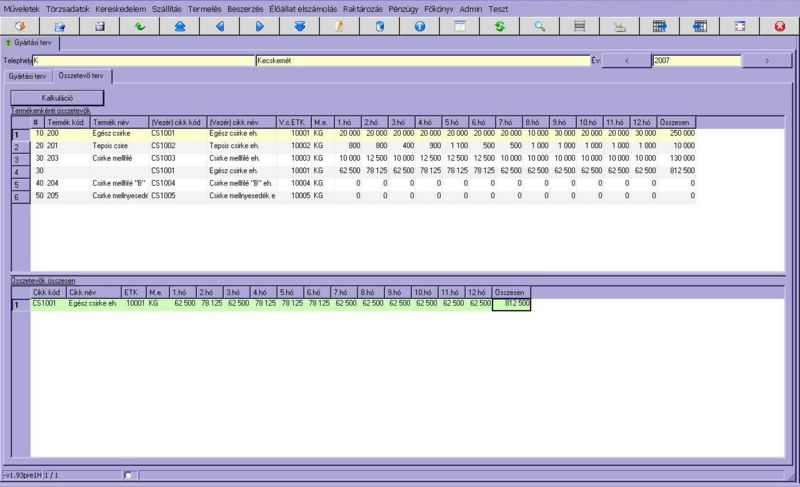Click the Összesen cell showing 812 500

511,304
